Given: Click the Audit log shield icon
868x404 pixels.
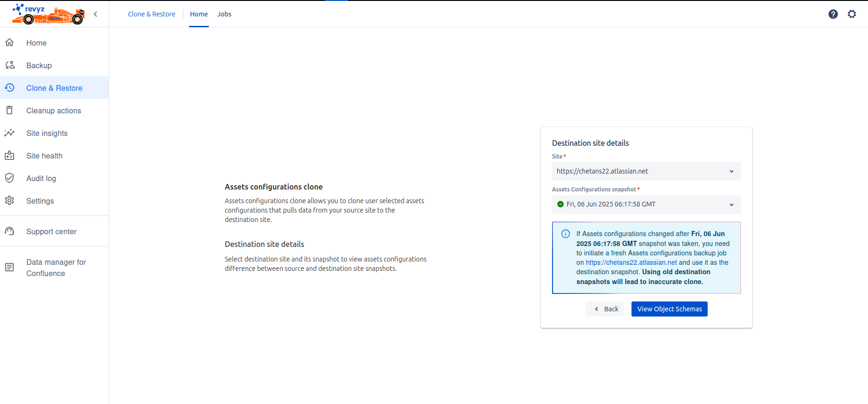Looking at the screenshot, I should coord(9,178).
